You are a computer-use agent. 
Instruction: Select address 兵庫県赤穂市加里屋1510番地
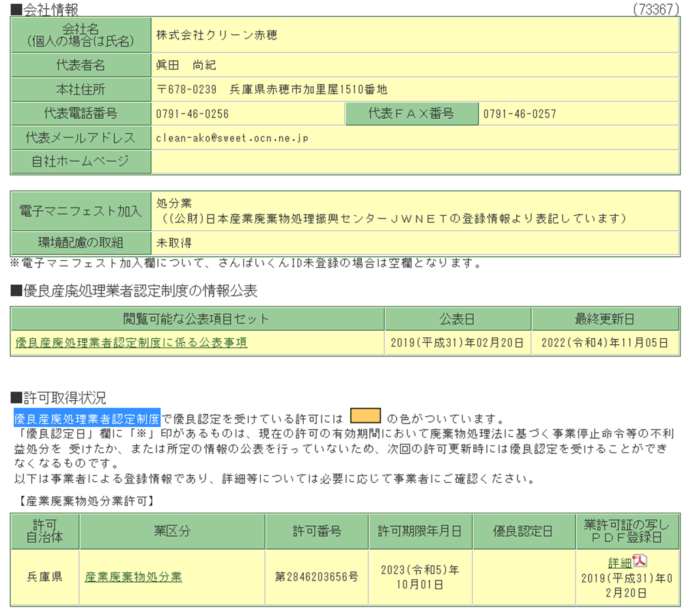[309, 89]
